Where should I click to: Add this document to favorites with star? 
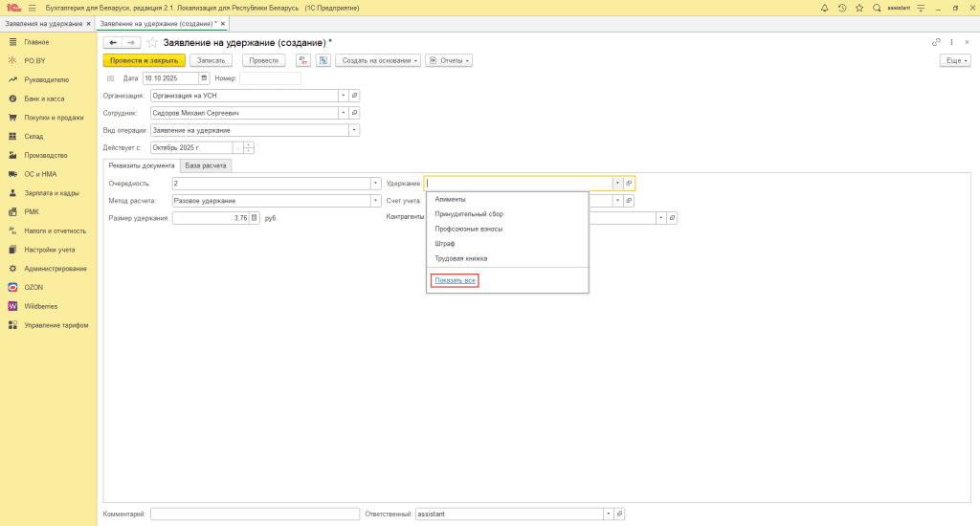[152, 42]
